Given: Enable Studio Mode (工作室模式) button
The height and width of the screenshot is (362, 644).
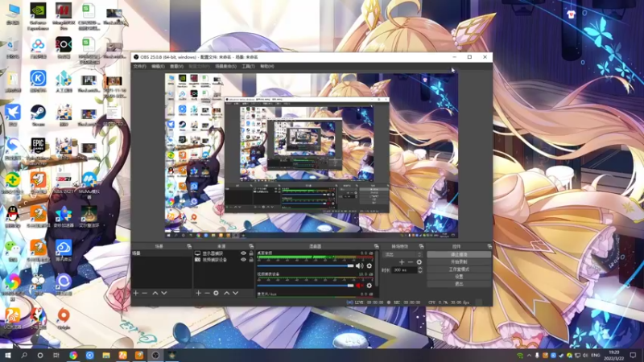Looking at the screenshot, I should [x=459, y=269].
